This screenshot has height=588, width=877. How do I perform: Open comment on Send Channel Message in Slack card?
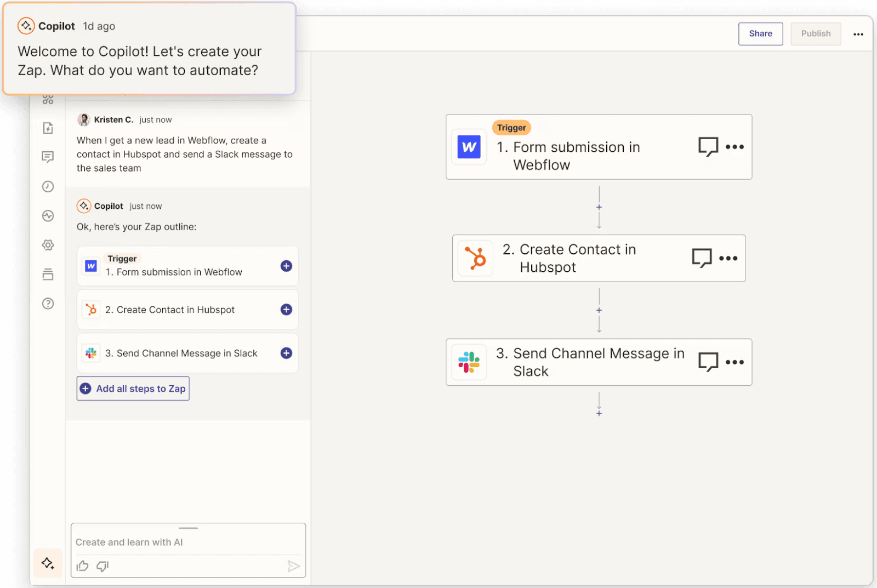pos(708,362)
